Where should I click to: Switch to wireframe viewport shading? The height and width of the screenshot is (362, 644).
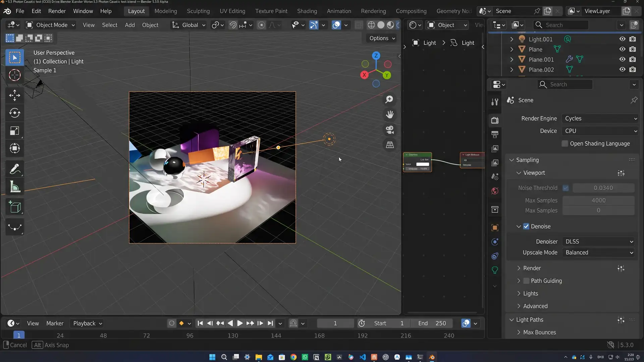tap(371, 25)
